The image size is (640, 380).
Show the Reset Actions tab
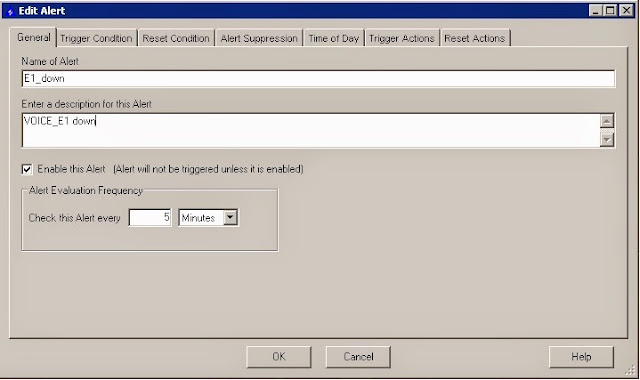click(475, 38)
